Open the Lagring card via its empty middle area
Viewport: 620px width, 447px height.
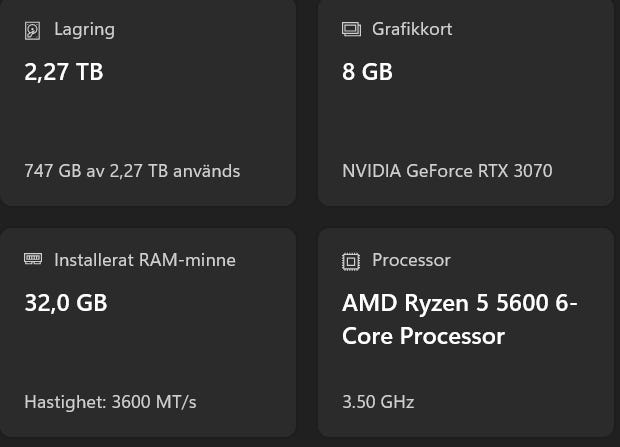(150, 120)
